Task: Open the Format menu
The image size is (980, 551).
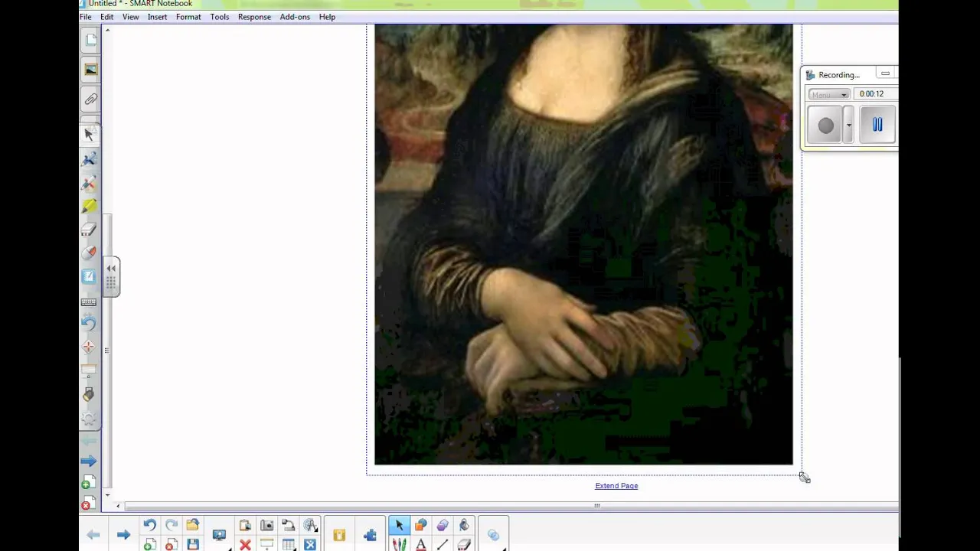Action: click(x=188, y=17)
